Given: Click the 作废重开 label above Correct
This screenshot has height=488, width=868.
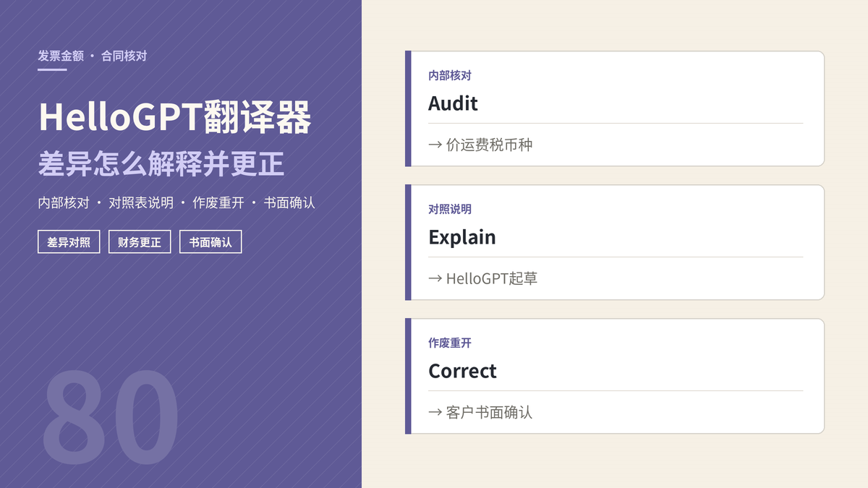Looking at the screenshot, I should pyautogui.click(x=450, y=343).
